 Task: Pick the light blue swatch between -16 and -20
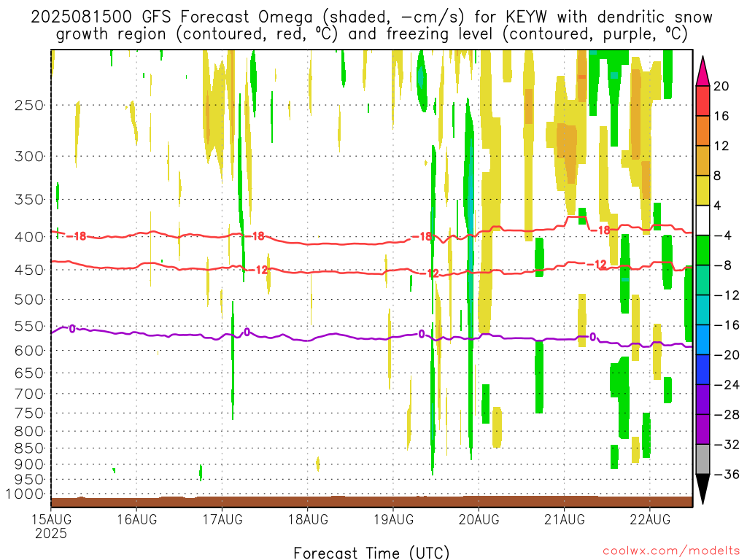(703, 340)
